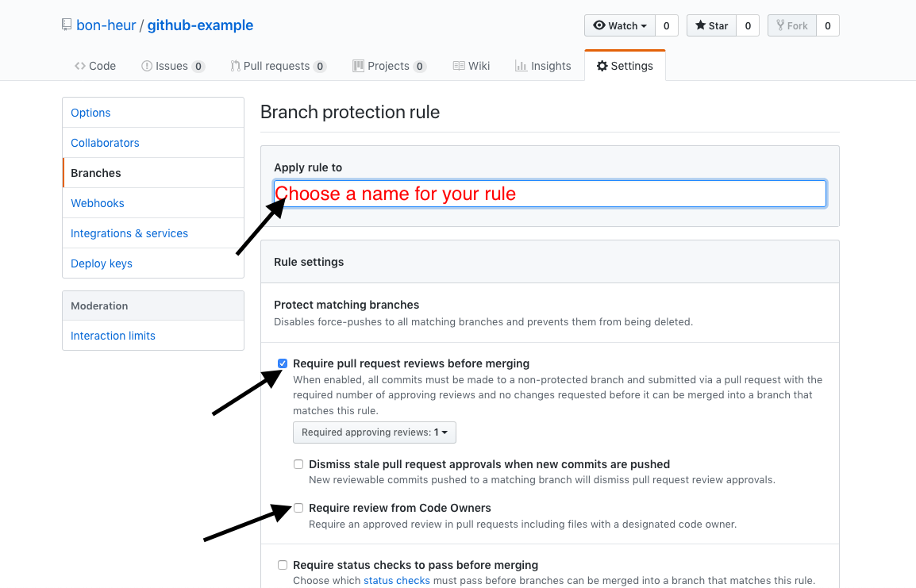916x588 pixels.
Task: Enable 'Dismiss stale pull request approvals' checkbox
Action: pos(298,463)
